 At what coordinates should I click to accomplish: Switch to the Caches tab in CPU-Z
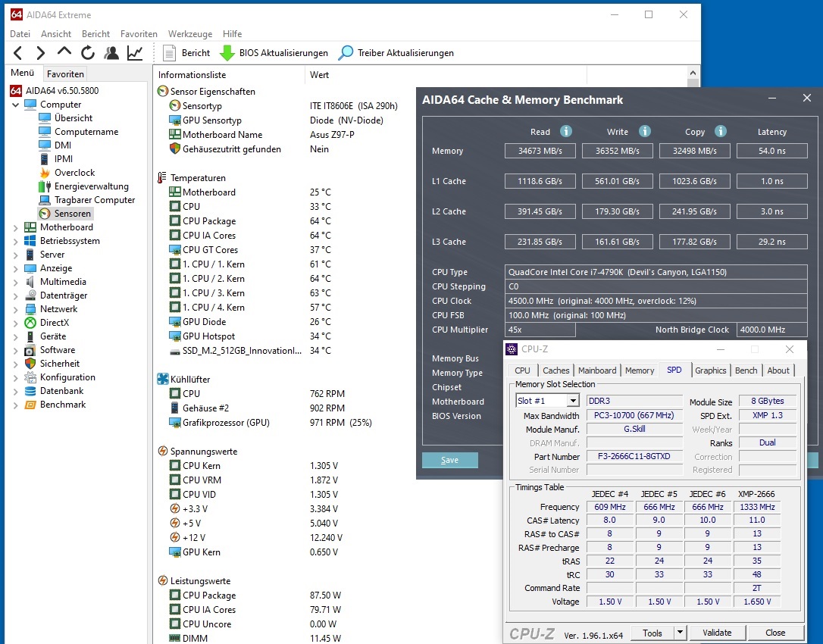555,370
